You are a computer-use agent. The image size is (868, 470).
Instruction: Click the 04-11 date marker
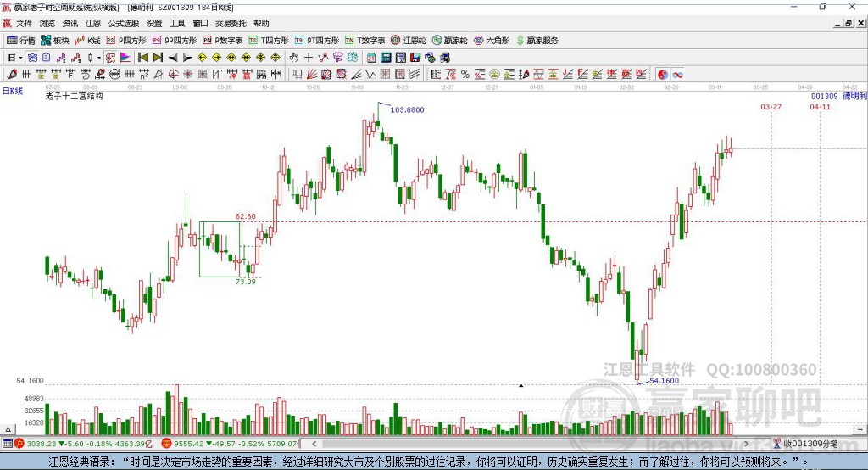820,106
